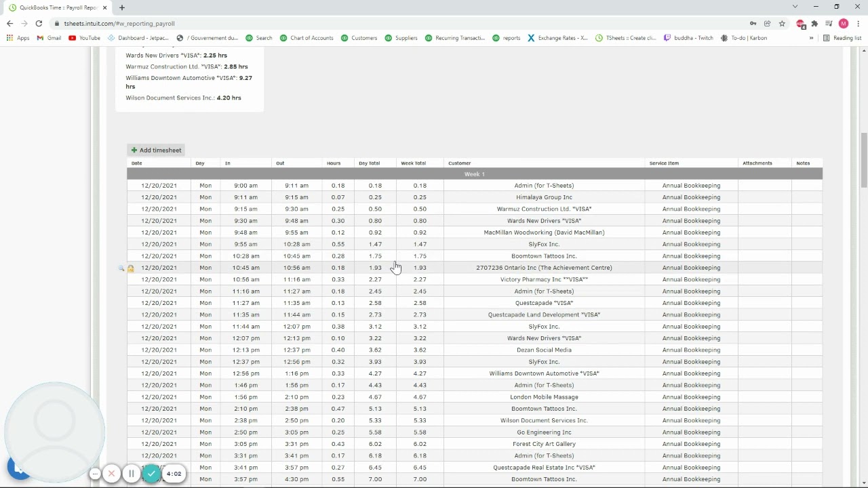Screen dimensions: 868x488
Task: Select MacMillan Woodworking (David MacMillan) cell
Action: click(x=544, y=232)
